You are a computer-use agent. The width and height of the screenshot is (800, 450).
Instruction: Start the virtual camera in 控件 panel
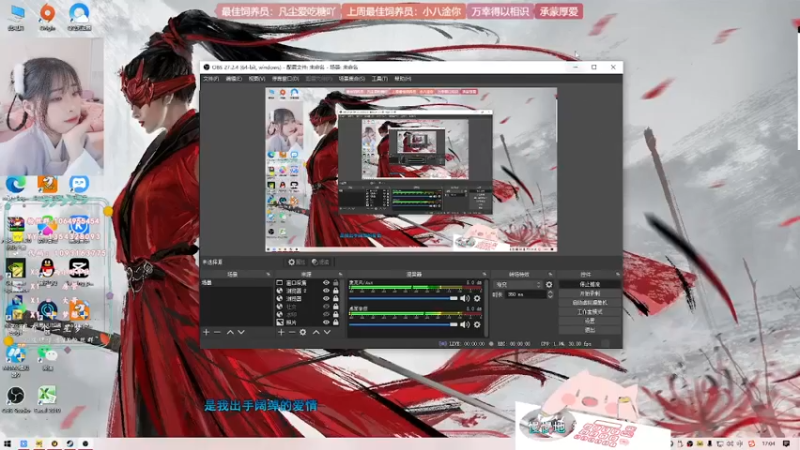point(590,303)
